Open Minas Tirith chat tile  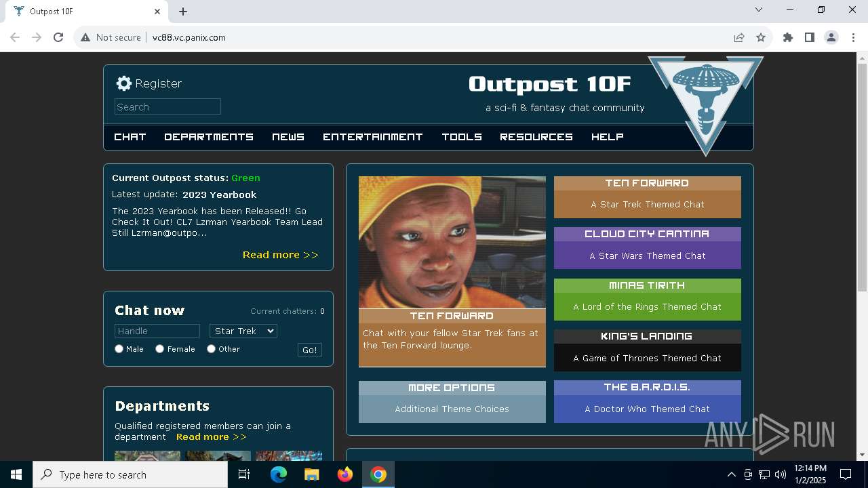point(648,300)
